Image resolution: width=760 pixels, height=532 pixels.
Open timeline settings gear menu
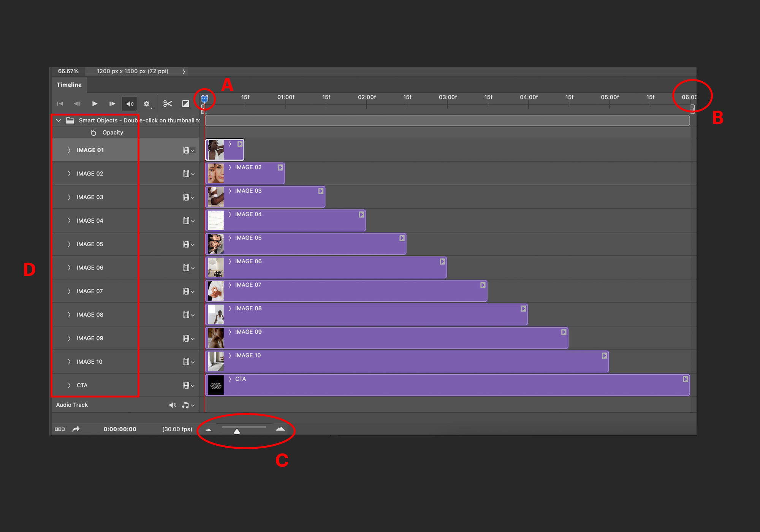pos(147,104)
